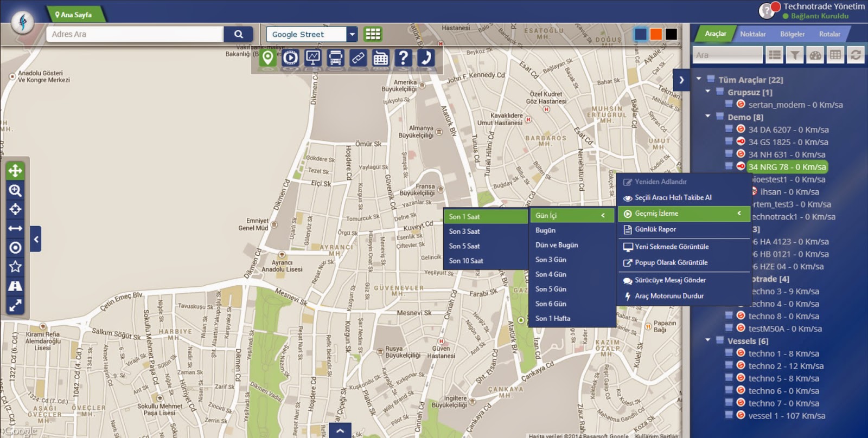Toggle checkbox for Vessels group

coord(719,340)
